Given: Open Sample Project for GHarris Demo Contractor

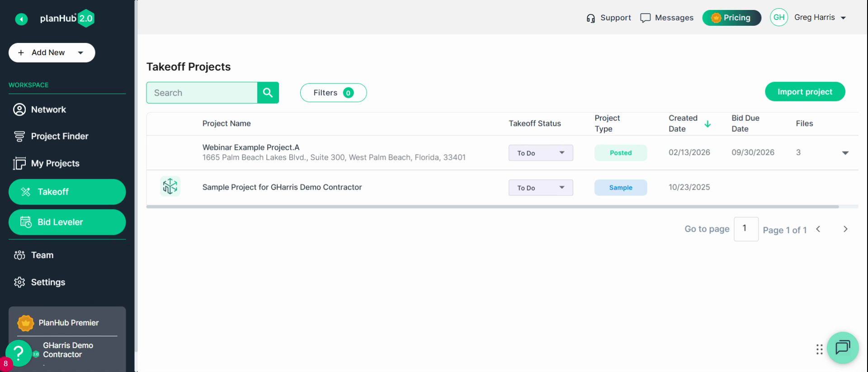Looking at the screenshot, I should (282, 187).
